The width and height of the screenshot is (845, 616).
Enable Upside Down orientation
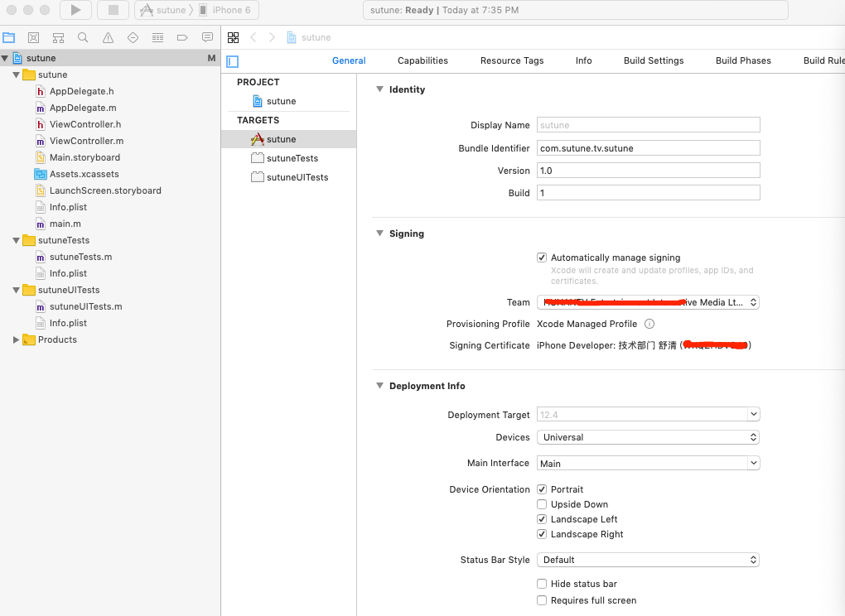(542, 504)
